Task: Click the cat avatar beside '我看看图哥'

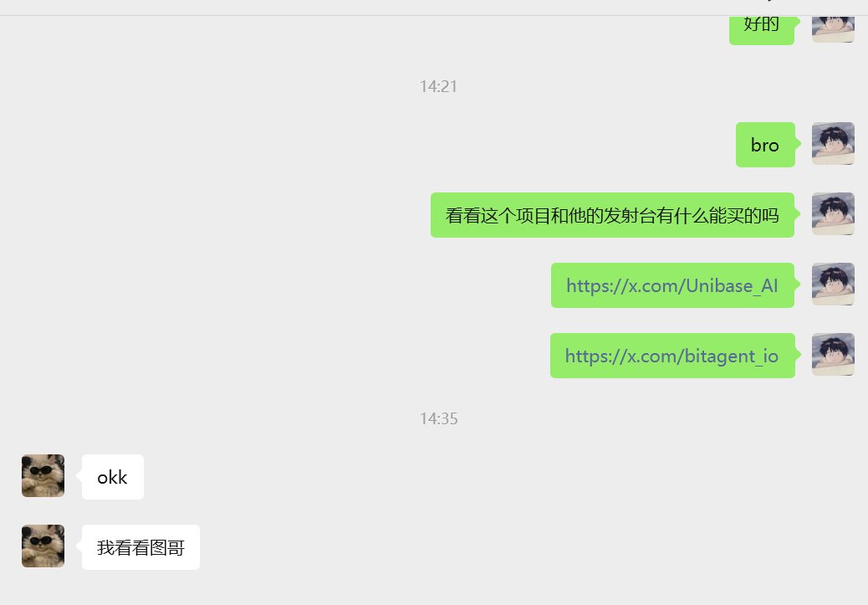Action: click(43, 546)
